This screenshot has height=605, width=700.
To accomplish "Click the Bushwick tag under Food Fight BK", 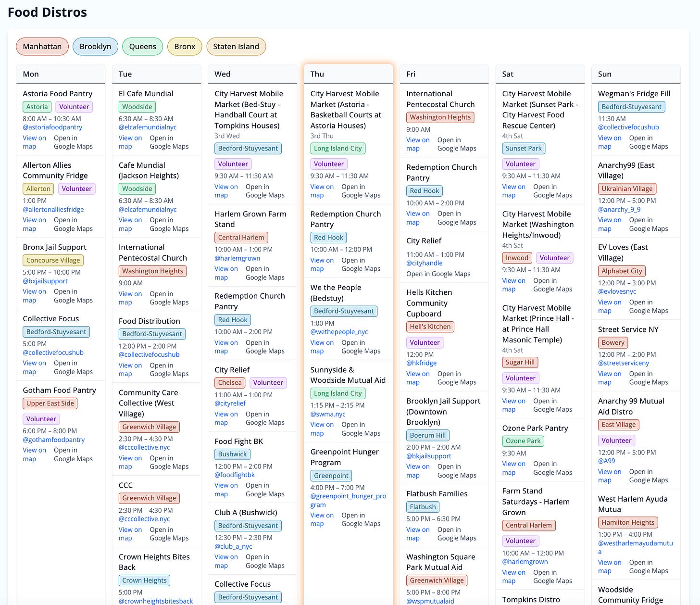I will coord(232,454).
